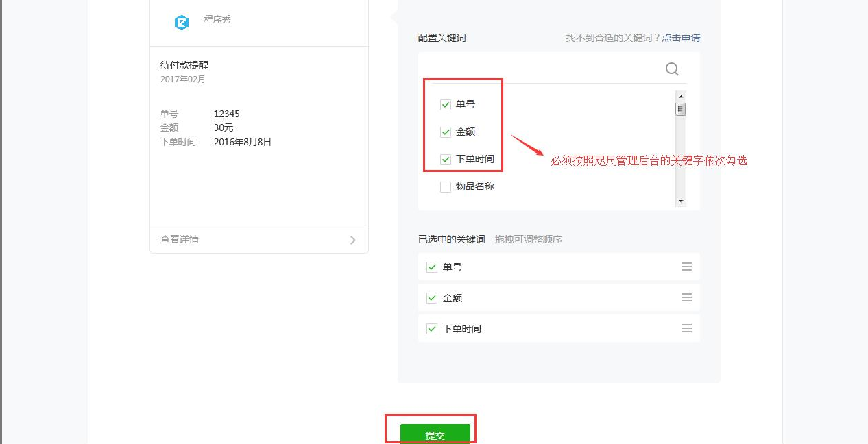
Task: Click the keyword list scrollbar thumb
Action: tap(681, 109)
